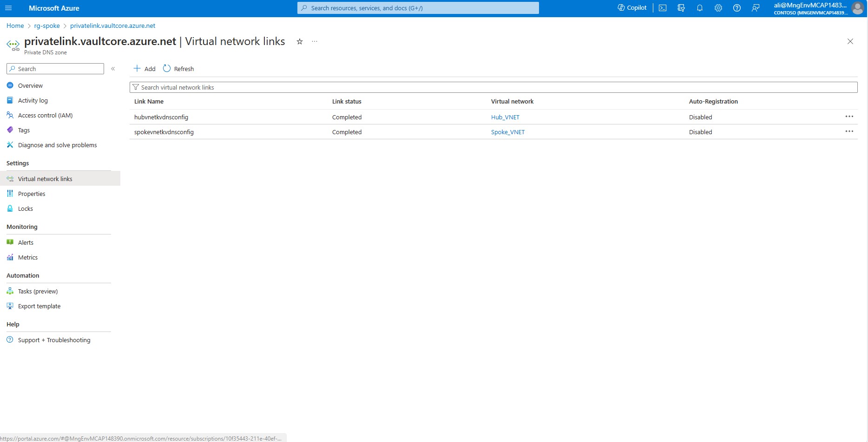Open Overview in the left menu
This screenshot has height=442, width=868.
tap(30, 85)
